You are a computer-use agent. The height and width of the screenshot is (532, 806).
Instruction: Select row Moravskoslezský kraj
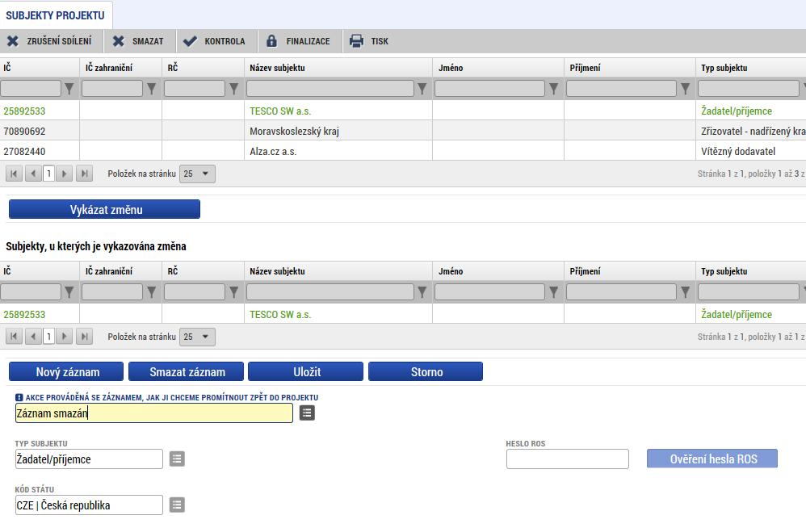[403, 131]
